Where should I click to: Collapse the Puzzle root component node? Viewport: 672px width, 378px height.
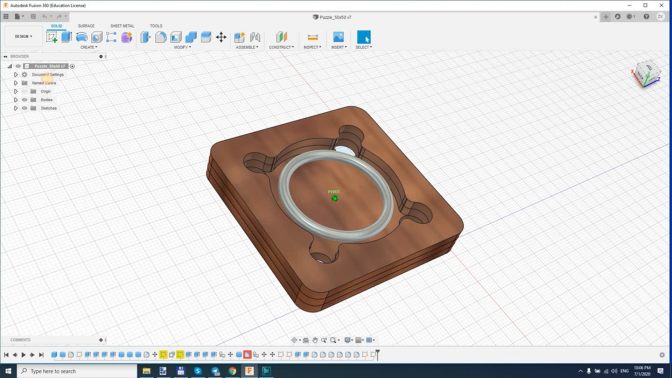[x=9, y=66]
